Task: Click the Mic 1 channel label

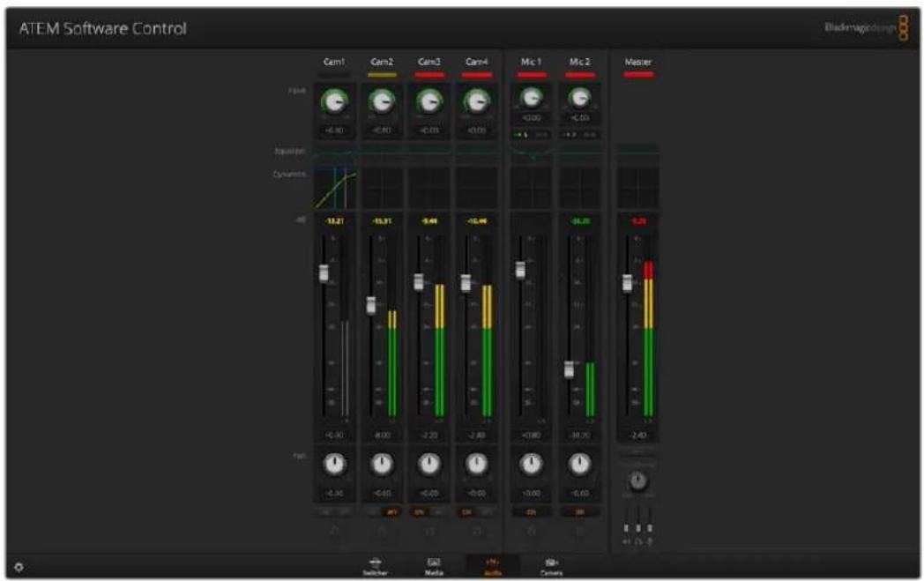Action: coord(531,62)
